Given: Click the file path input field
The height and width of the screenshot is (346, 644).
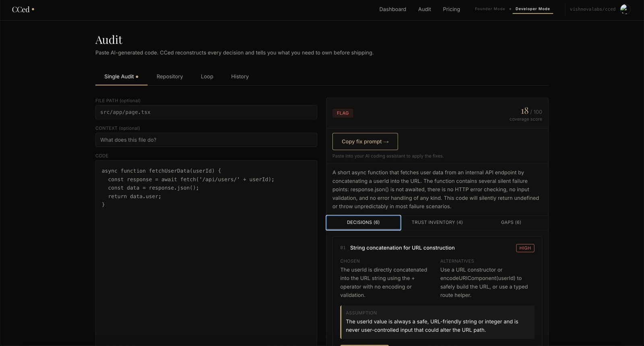Looking at the screenshot, I should coord(206,112).
